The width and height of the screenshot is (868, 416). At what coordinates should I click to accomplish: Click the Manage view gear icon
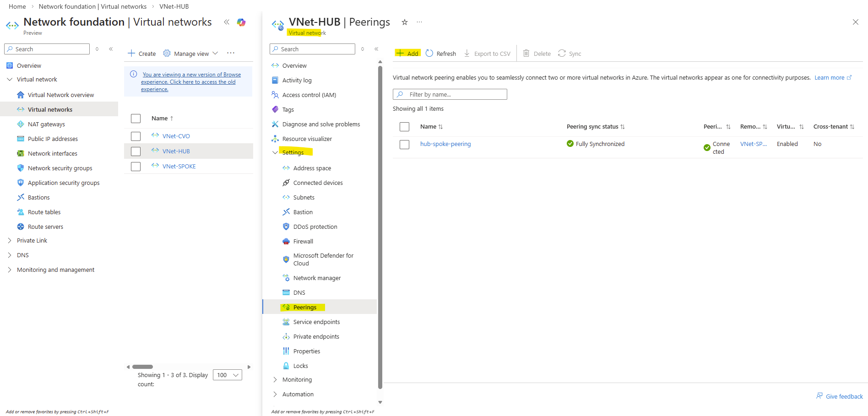click(x=167, y=54)
